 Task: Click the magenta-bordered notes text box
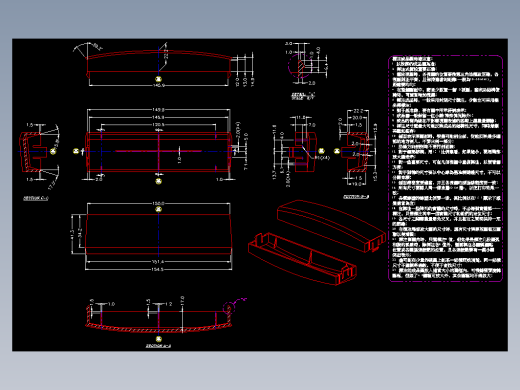(445, 168)
